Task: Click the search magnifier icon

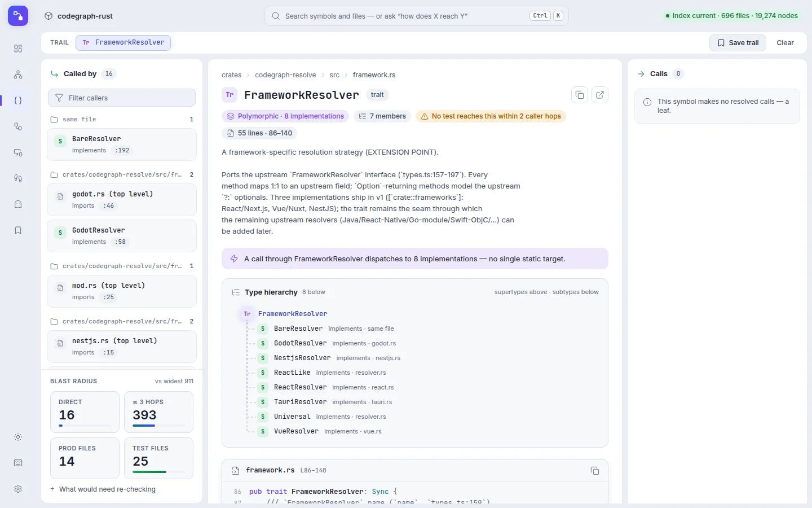Action: [276, 16]
